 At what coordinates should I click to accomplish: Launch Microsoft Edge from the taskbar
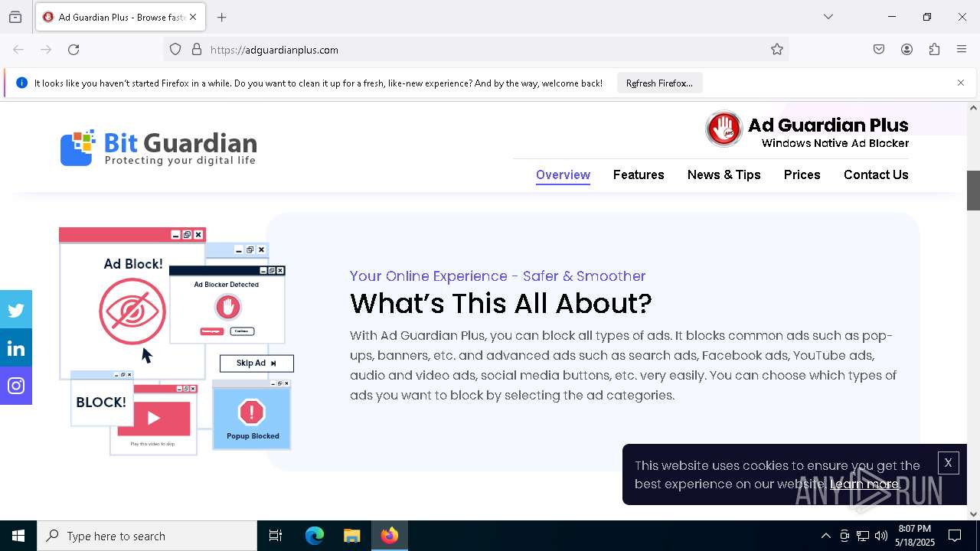pyautogui.click(x=315, y=536)
